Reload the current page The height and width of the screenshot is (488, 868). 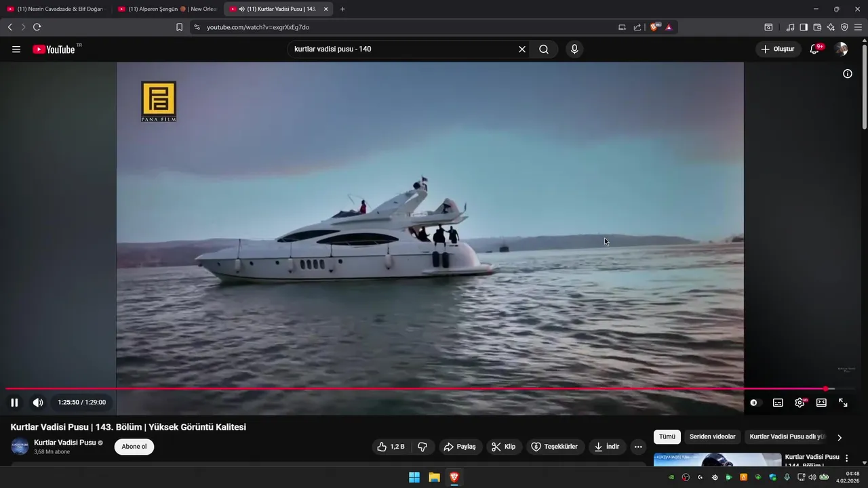tap(37, 27)
